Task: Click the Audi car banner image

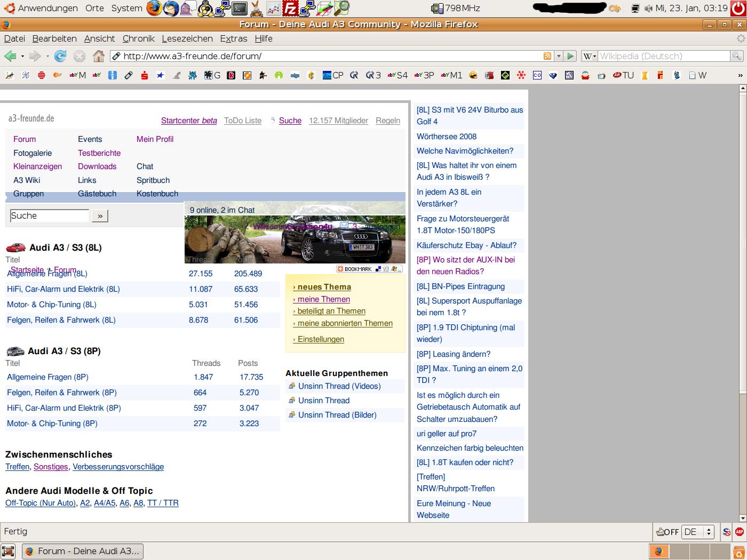Action: [x=295, y=233]
